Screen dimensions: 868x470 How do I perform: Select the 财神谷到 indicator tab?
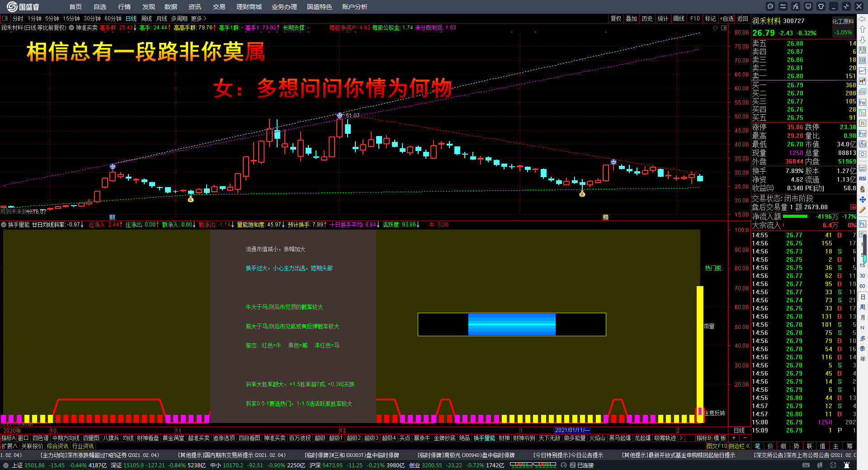pyautogui.click(x=524, y=438)
